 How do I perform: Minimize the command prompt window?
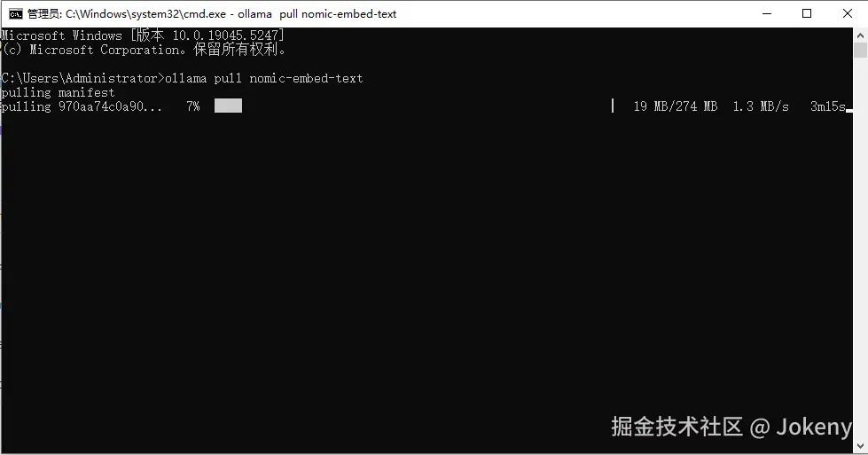coord(767,14)
